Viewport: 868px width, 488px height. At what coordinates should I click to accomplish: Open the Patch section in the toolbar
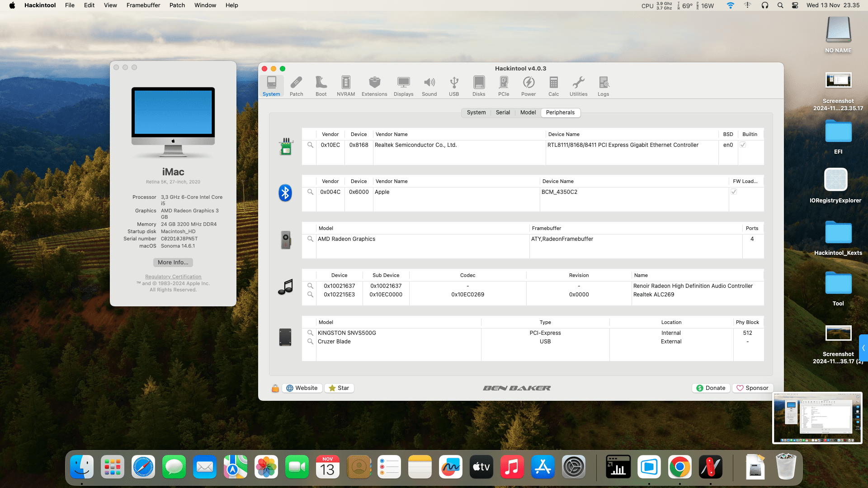pyautogui.click(x=296, y=85)
